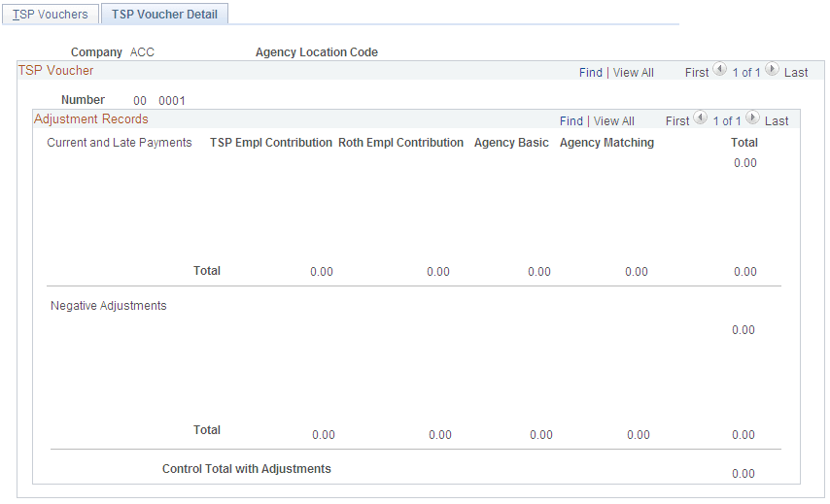830x504 pixels.
Task: Click Last in Adjustment Records header
Action: click(x=777, y=121)
